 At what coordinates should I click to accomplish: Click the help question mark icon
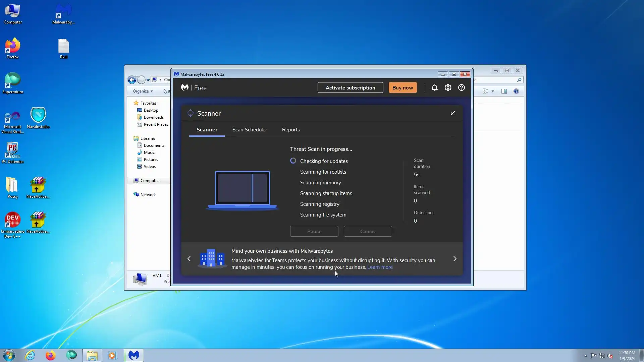[462, 88]
